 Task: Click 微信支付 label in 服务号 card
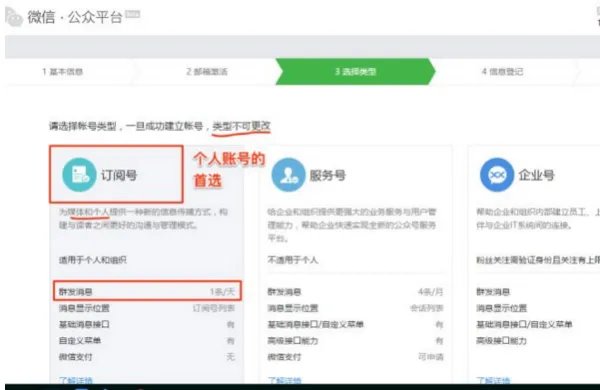coord(284,357)
